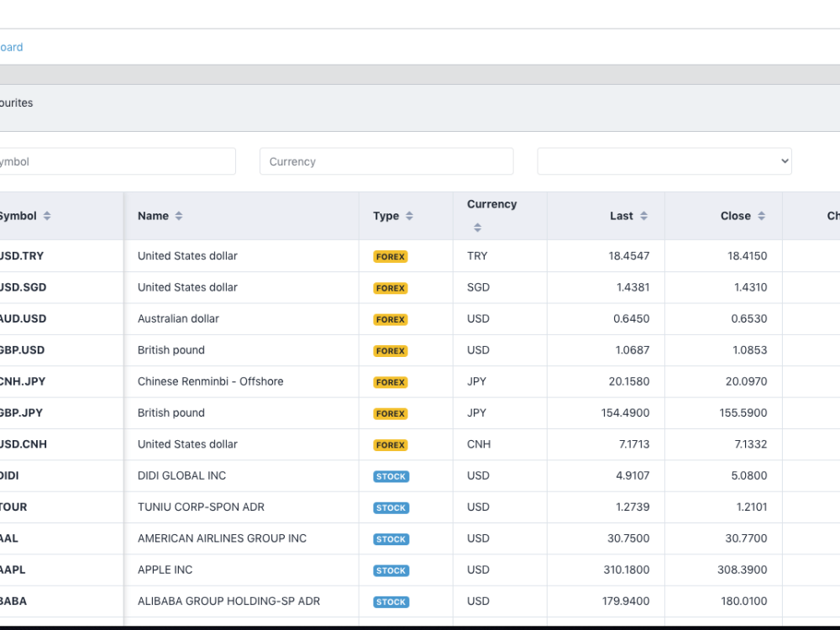
Task: Click the STOCK badge on the DIDI row
Action: coord(391,476)
